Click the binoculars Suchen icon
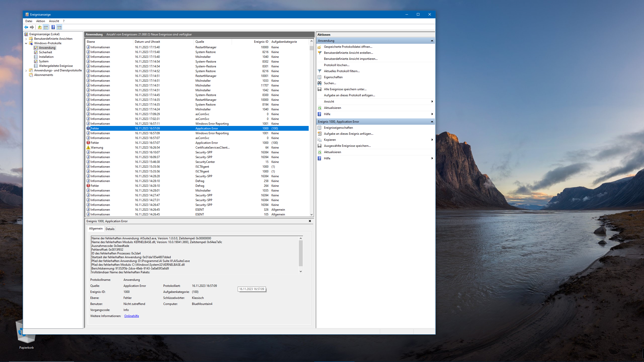 coord(319,83)
